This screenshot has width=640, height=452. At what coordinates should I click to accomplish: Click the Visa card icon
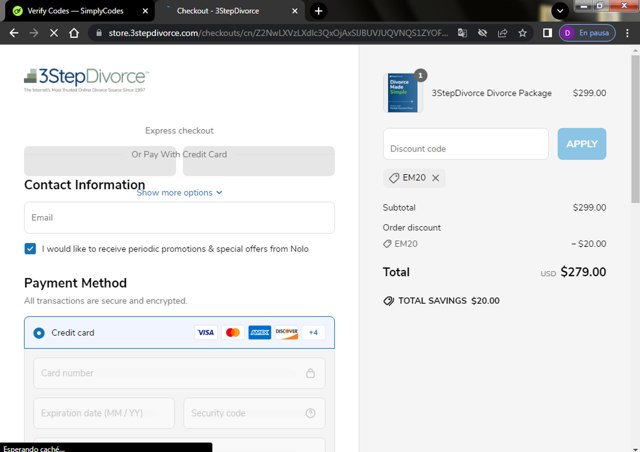click(206, 332)
